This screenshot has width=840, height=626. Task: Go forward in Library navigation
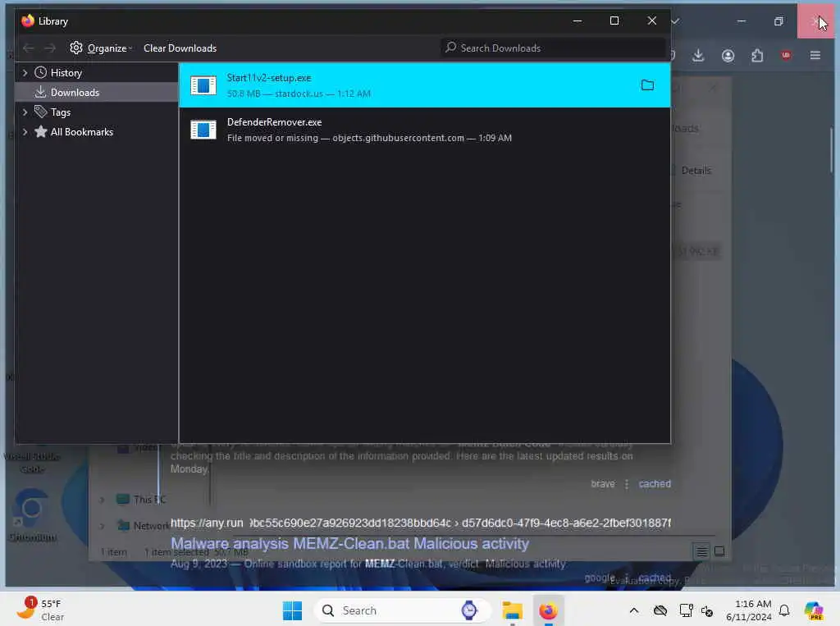[x=50, y=48]
